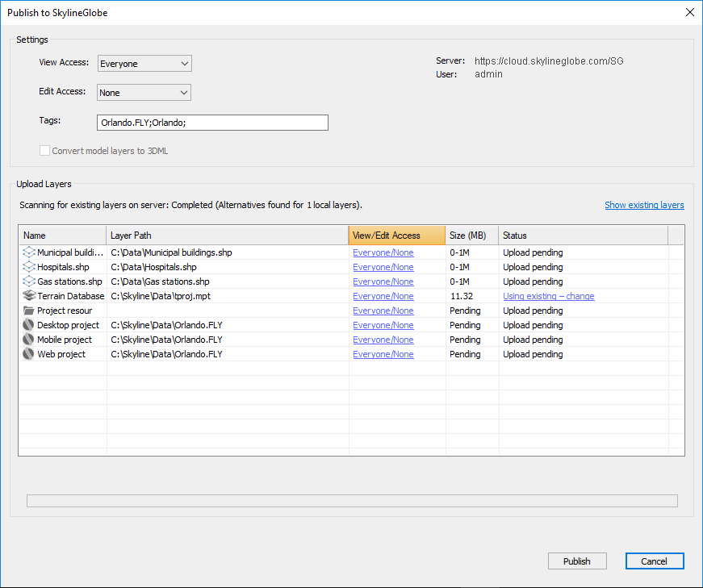Click the Mobile project globe icon

tap(29, 340)
